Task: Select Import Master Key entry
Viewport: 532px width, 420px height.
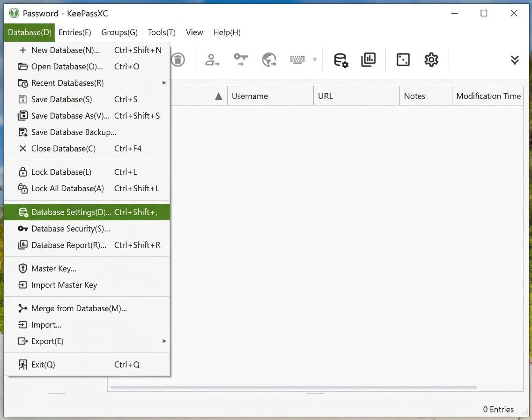Action: [x=87, y=285]
